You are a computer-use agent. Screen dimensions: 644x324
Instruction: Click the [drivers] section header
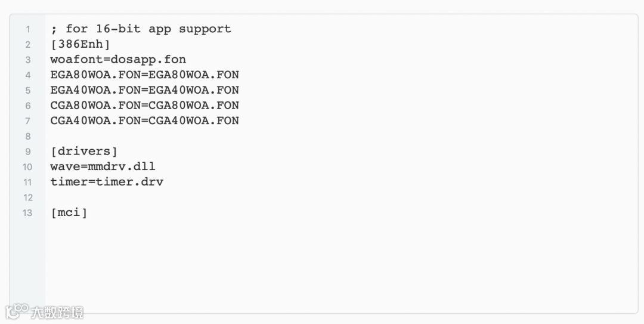coord(84,152)
